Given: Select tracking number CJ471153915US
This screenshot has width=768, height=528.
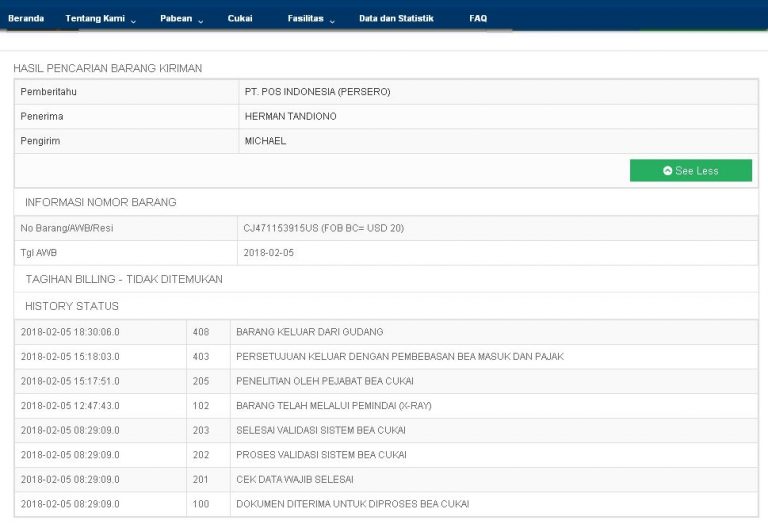Looking at the screenshot, I should tap(281, 228).
